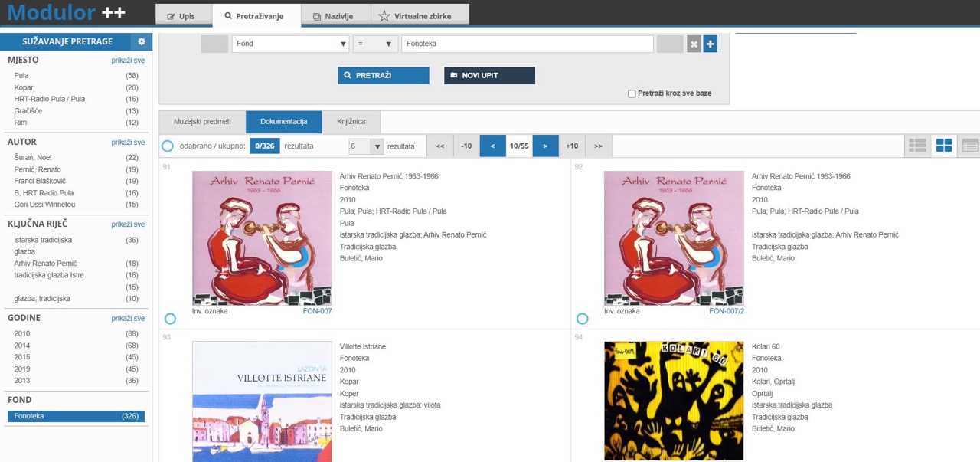Switch results to tile grid view

[943, 146]
